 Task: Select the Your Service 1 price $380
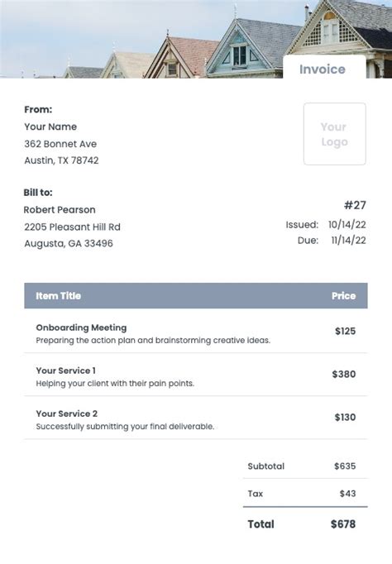[x=344, y=374]
